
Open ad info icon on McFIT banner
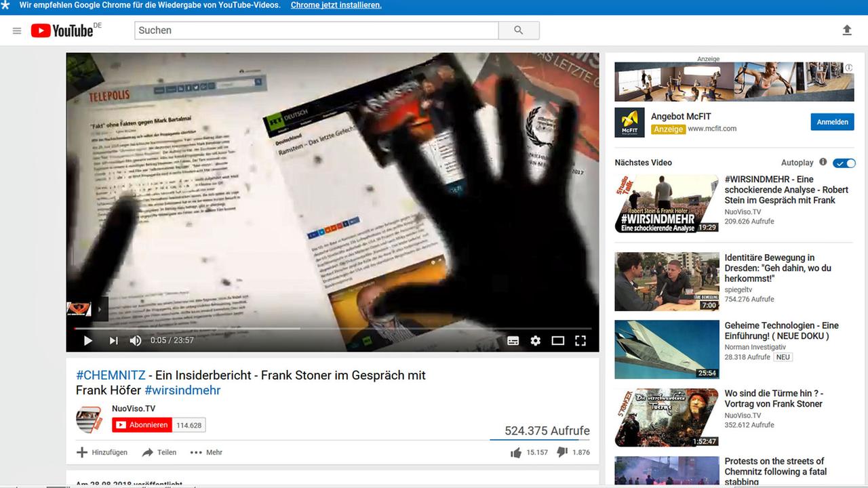(x=849, y=68)
